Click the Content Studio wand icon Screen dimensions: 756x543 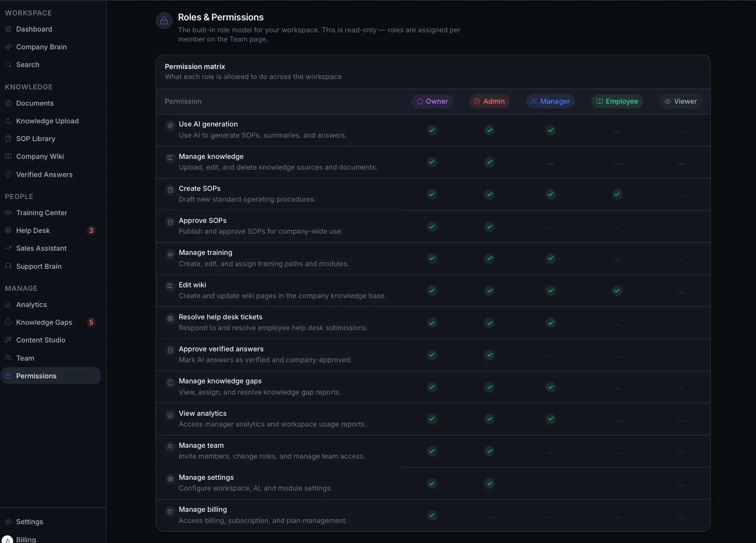8,340
